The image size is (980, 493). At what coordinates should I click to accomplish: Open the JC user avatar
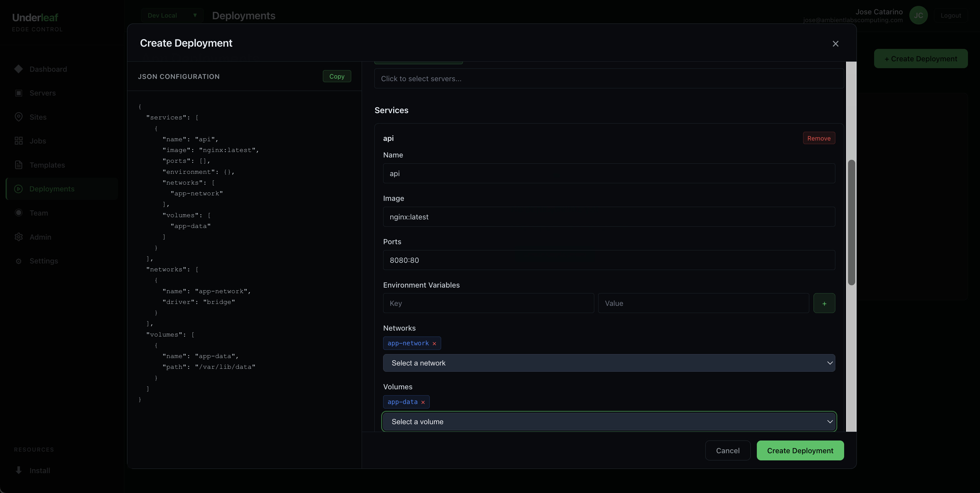point(919,15)
